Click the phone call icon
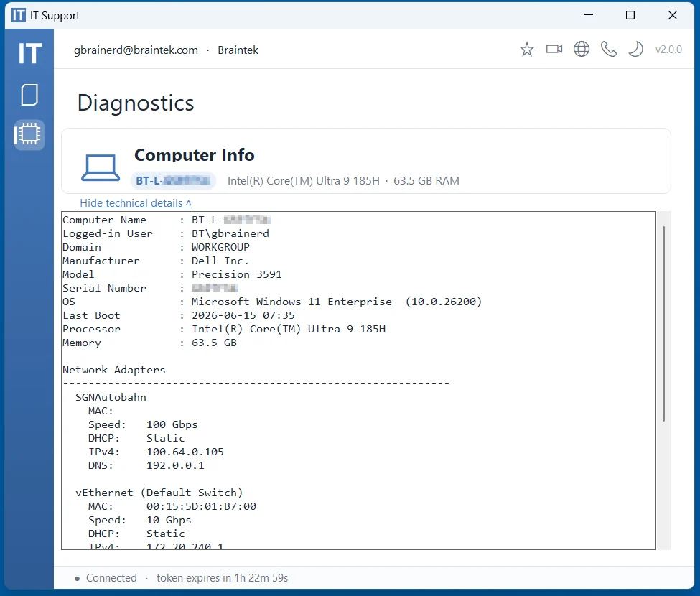The height and width of the screenshot is (596, 700). tap(609, 49)
